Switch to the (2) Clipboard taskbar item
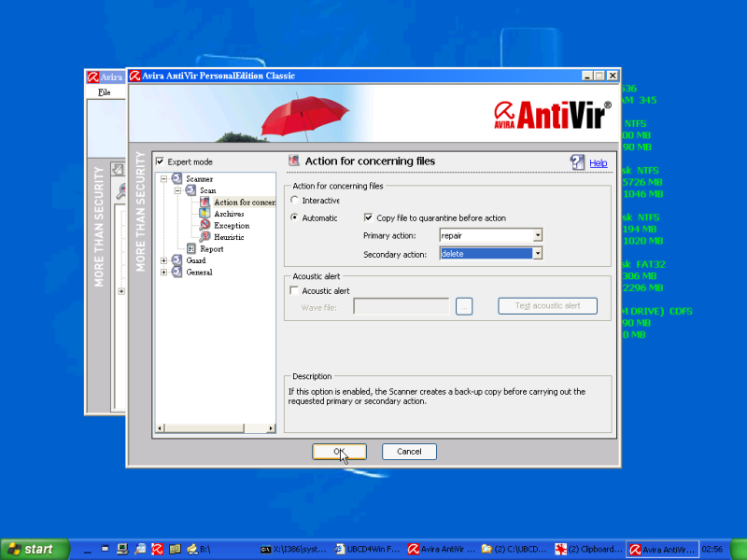 click(x=589, y=549)
